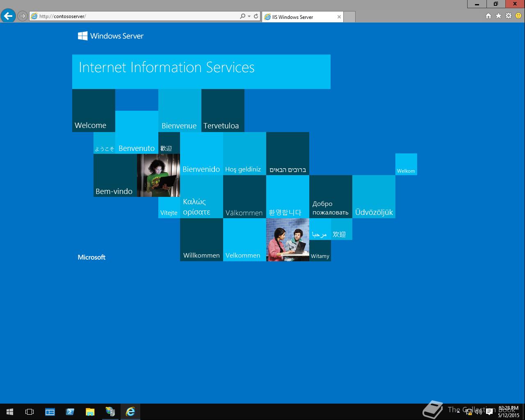Click the ברוכים הבאים Hebrew tile

(288, 154)
